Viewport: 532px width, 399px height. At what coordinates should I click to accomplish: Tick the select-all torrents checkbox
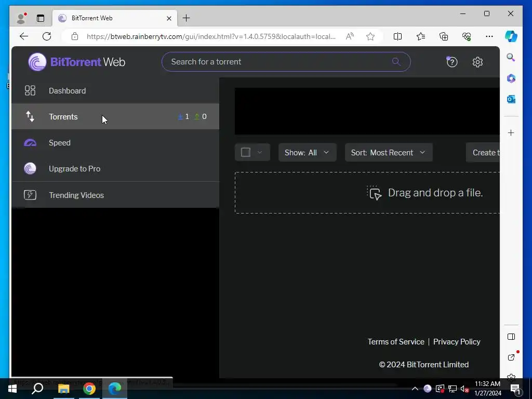click(x=246, y=152)
